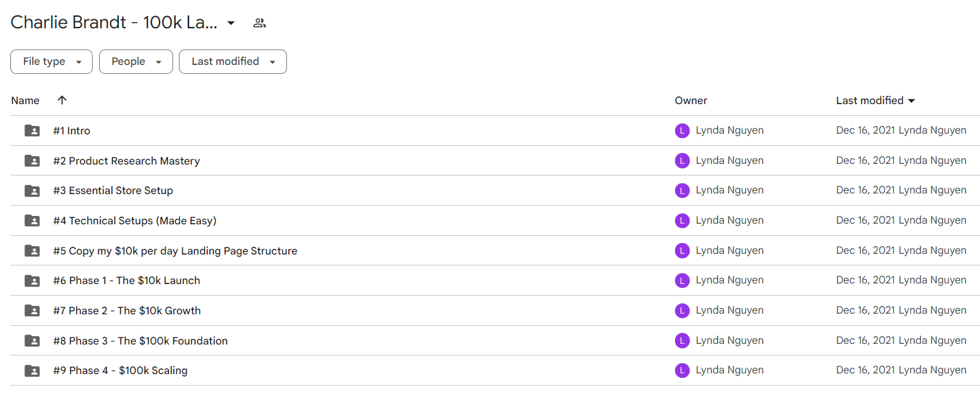Sort by the Name column header
This screenshot has width=980, height=394.
tap(25, 100)
